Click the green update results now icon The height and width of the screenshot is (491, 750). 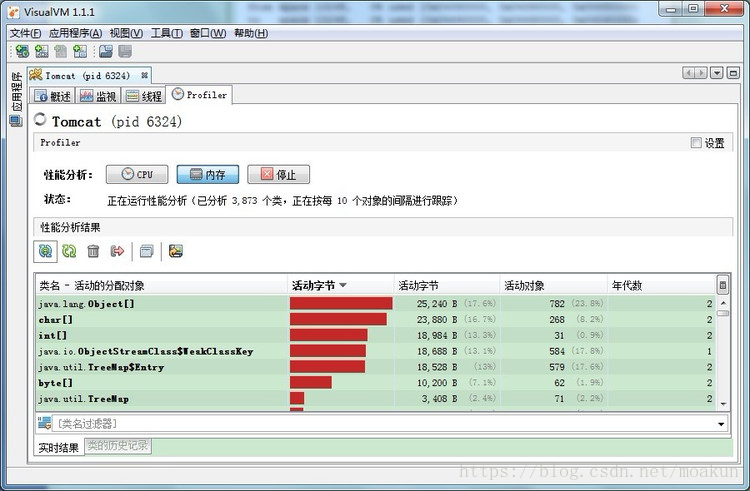click(69, 251)
